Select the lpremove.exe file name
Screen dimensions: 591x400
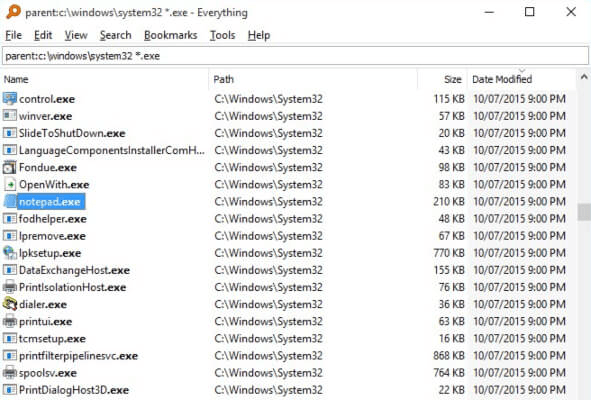[52, 236]
